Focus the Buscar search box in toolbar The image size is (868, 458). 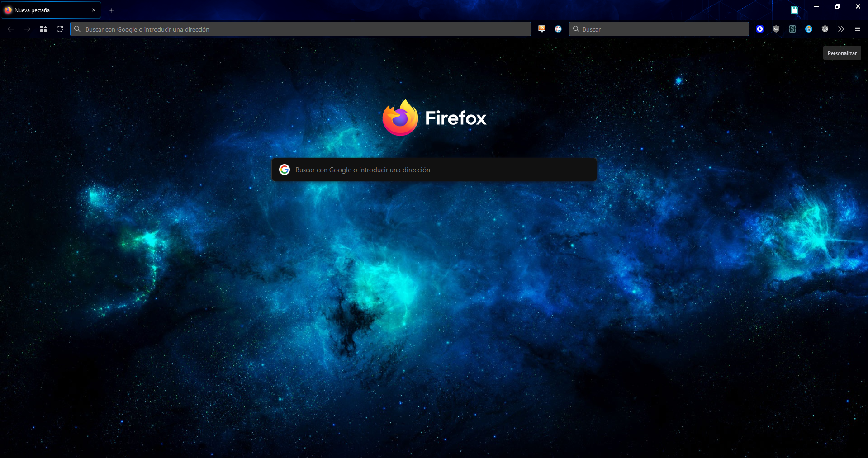[x=659, y=29]
